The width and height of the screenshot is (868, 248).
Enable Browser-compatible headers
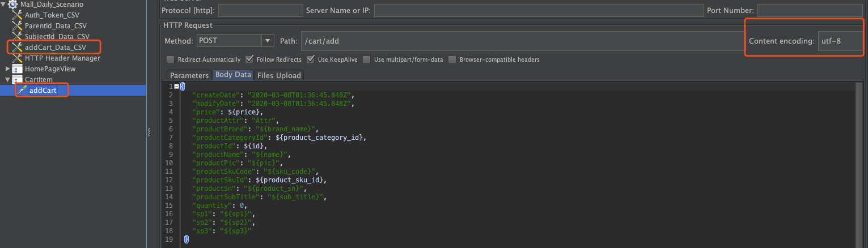coord(452,59)
